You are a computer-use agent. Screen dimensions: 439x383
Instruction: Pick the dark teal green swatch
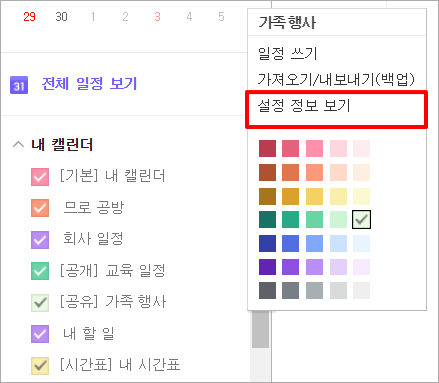(x=267, y=219)
